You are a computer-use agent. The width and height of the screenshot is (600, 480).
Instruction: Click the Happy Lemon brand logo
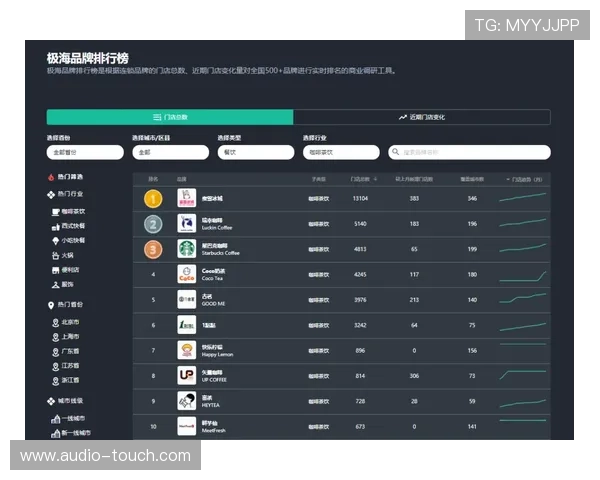pyautogui.click(x=186, y=350)
